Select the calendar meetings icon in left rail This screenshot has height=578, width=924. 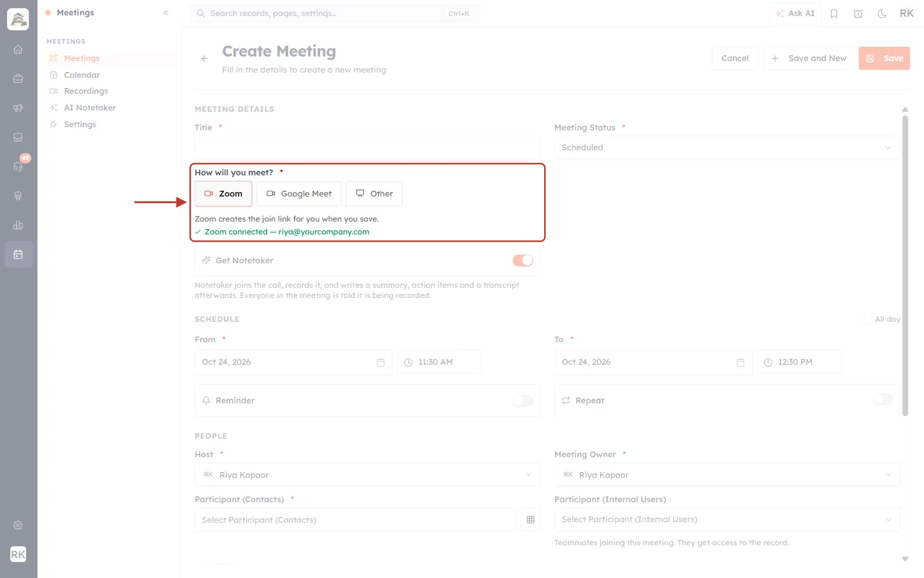(x=18, y=255)
